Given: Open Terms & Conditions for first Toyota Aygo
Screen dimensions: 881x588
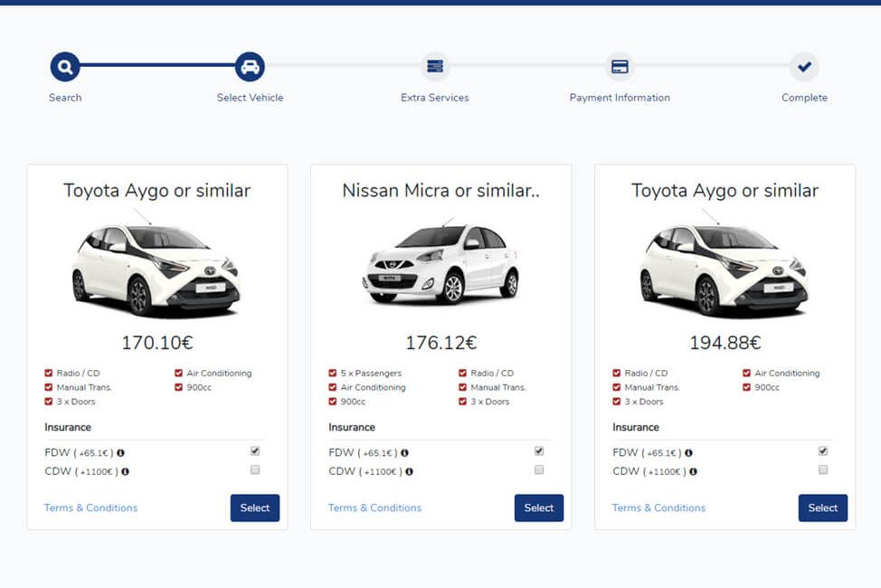Looking at the screenshot, I should [90, 507].
